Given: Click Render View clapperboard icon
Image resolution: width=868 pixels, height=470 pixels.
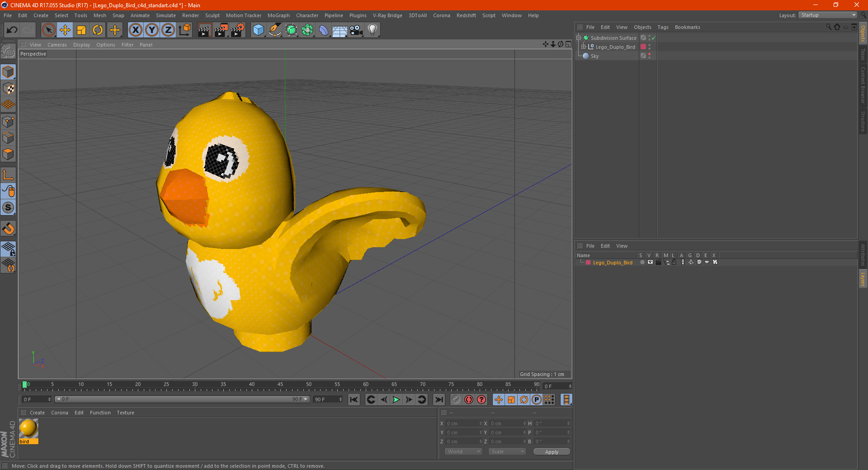Looking at the screenshot, I should point(204,30).
